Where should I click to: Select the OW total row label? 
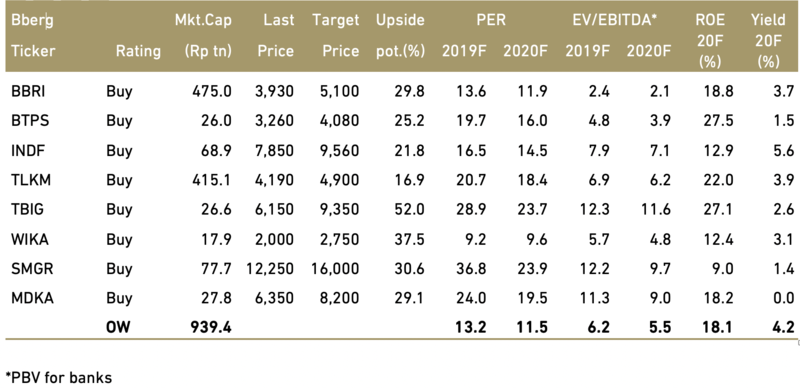pyautogui.click(x=118, y=327)
